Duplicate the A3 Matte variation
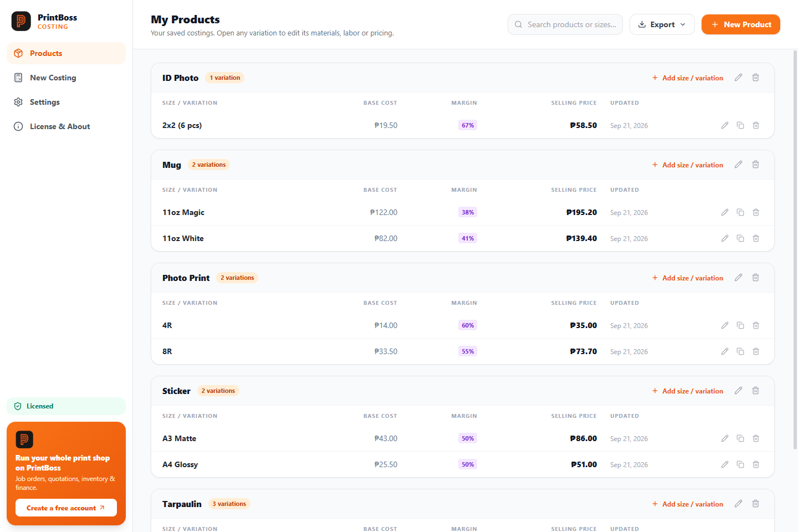Viewport: 798px width, 532px height. tap(740, 438)
